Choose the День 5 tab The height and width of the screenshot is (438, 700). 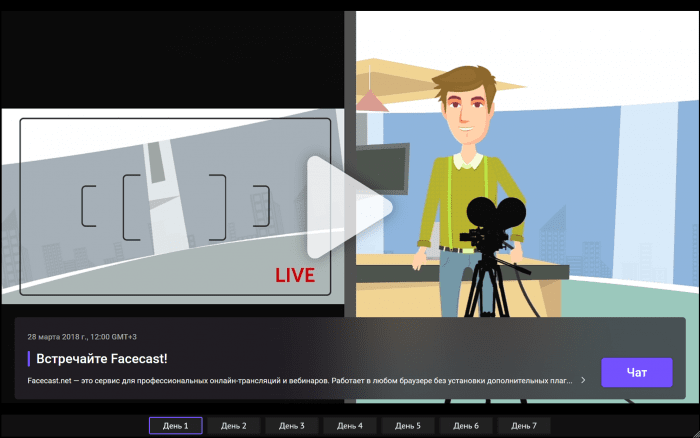[x=408, y=425]
